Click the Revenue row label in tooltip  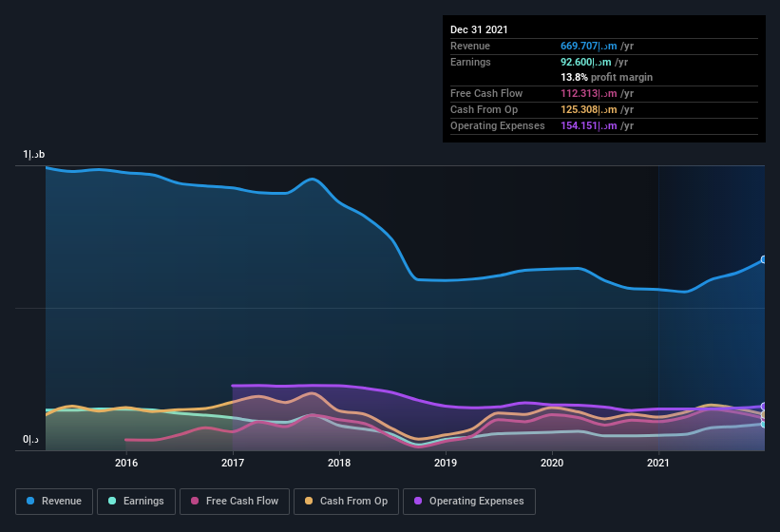(x=470, y=46)
